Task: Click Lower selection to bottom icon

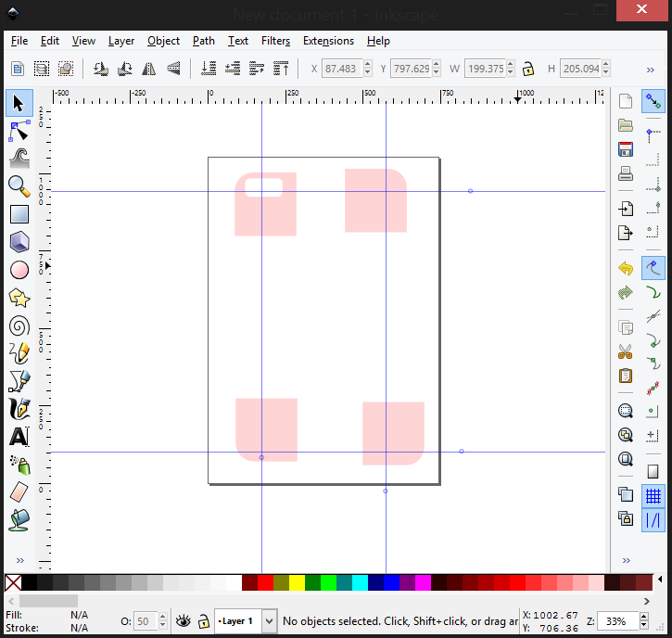Action: coord(209,69)
